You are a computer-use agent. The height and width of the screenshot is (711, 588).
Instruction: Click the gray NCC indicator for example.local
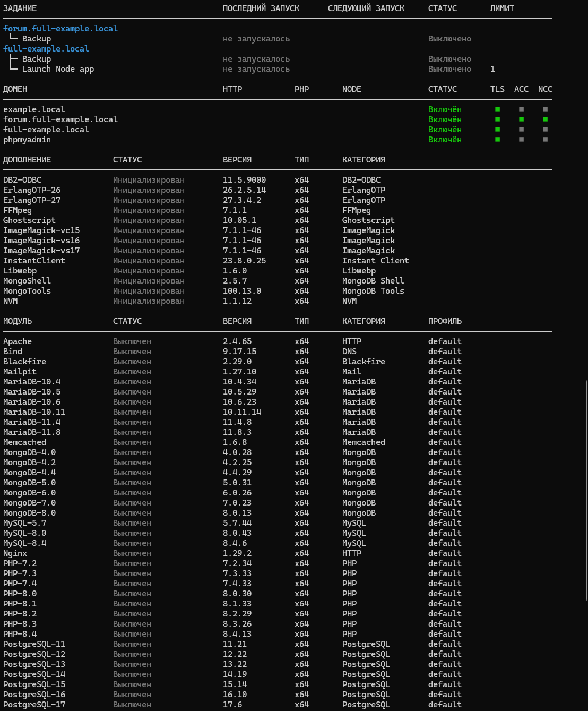pos(545,109)
